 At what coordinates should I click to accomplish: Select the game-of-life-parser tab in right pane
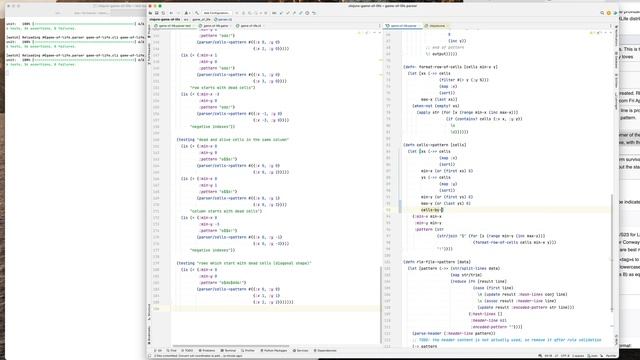coord(402,26)
